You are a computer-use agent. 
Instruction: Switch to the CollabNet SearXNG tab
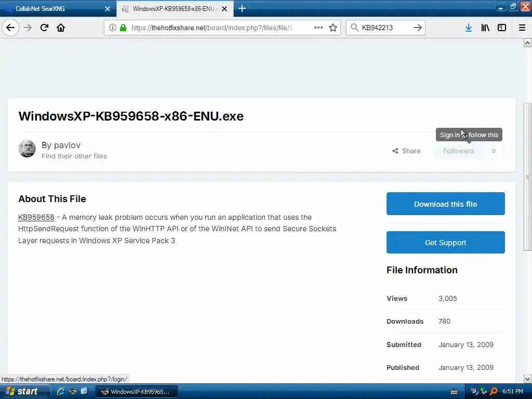(x=58, y=9)
